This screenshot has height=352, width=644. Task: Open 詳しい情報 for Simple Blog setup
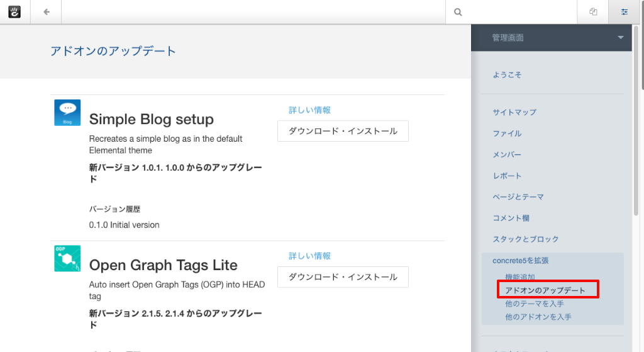point(309,110)
